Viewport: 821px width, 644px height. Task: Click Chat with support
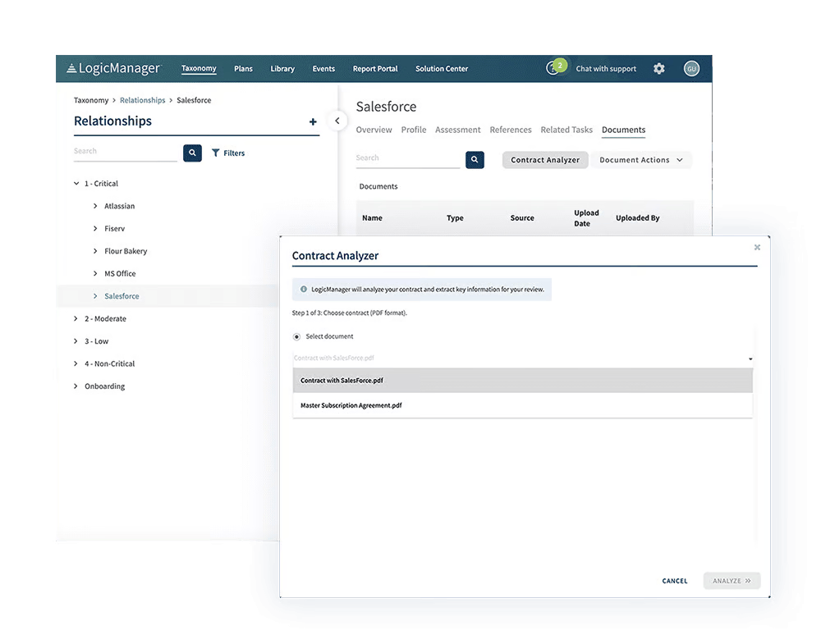point(606,69)
